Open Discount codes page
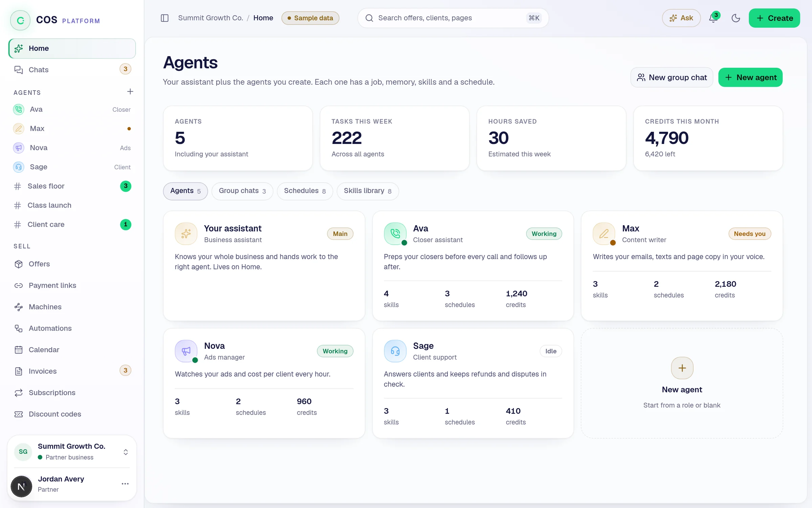The image size is (812, 508). pos(72,414)
